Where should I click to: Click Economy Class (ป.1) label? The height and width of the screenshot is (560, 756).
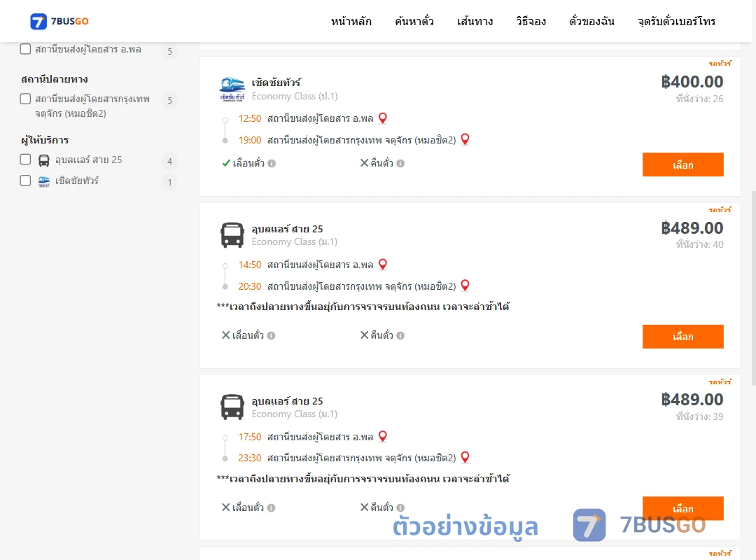pos(295,96)
